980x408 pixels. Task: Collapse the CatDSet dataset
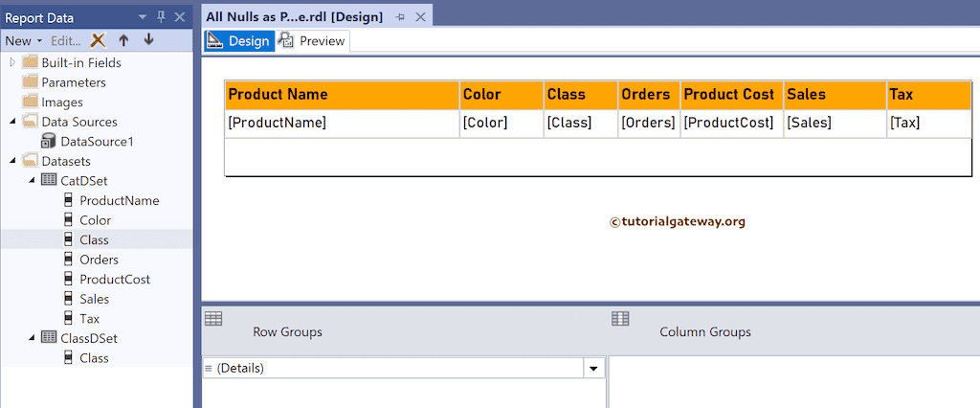pyautogui.click(x=32, y=181)
